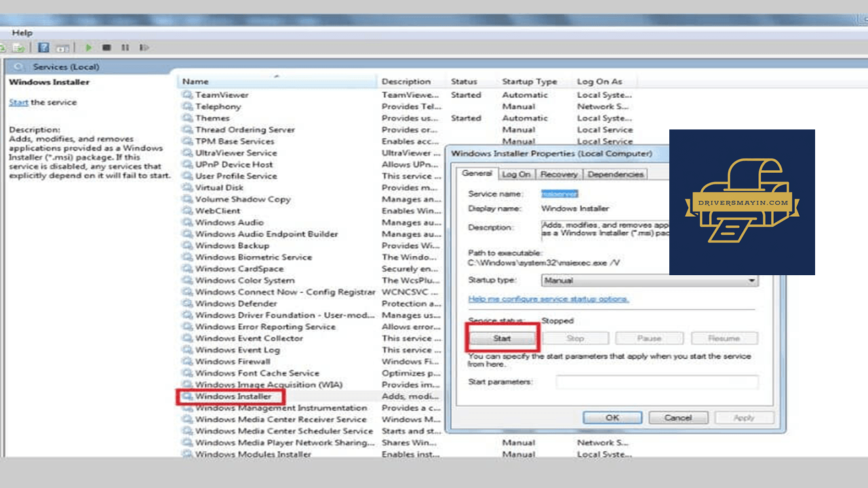Screen dimensions: 868x488
Task: Click the gear icon beside Windows Audio
Action: [x=187, y=222]
